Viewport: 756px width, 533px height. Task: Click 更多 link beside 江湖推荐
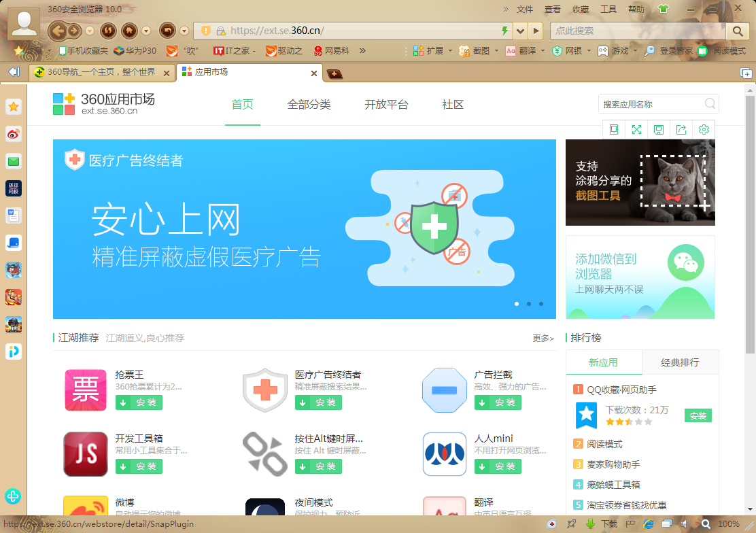(x=543, y=338)
